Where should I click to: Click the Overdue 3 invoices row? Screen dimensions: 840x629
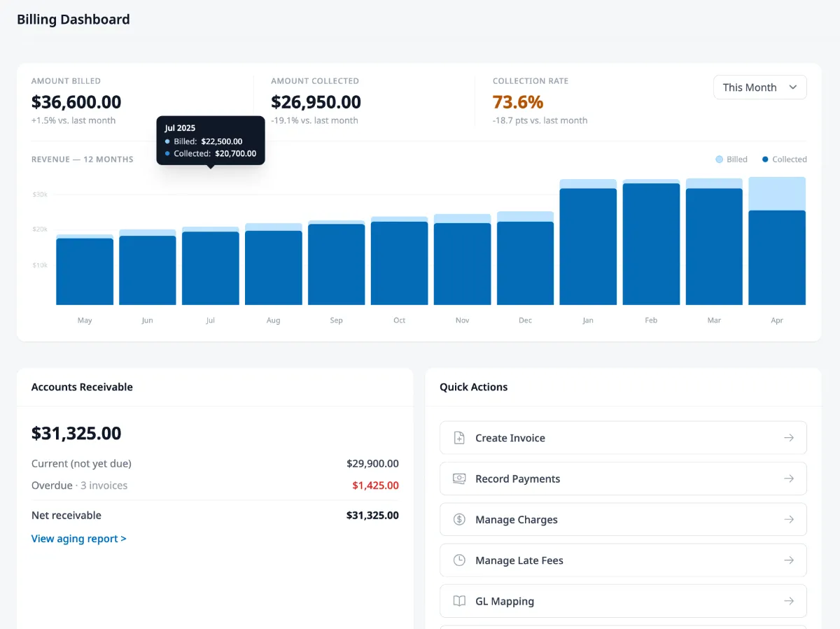click(x=215, y=485)
